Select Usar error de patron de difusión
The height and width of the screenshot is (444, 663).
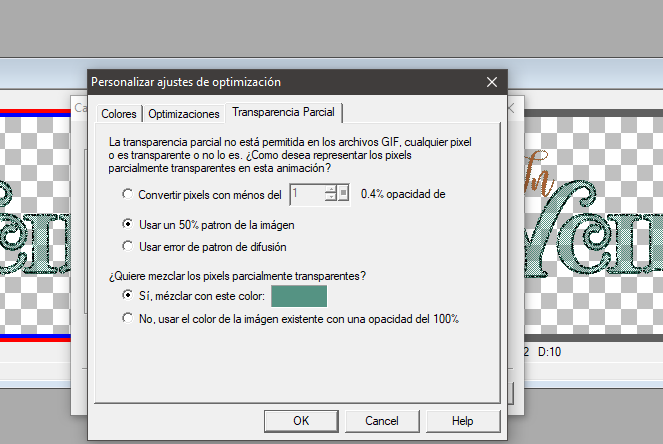point(127,245)
